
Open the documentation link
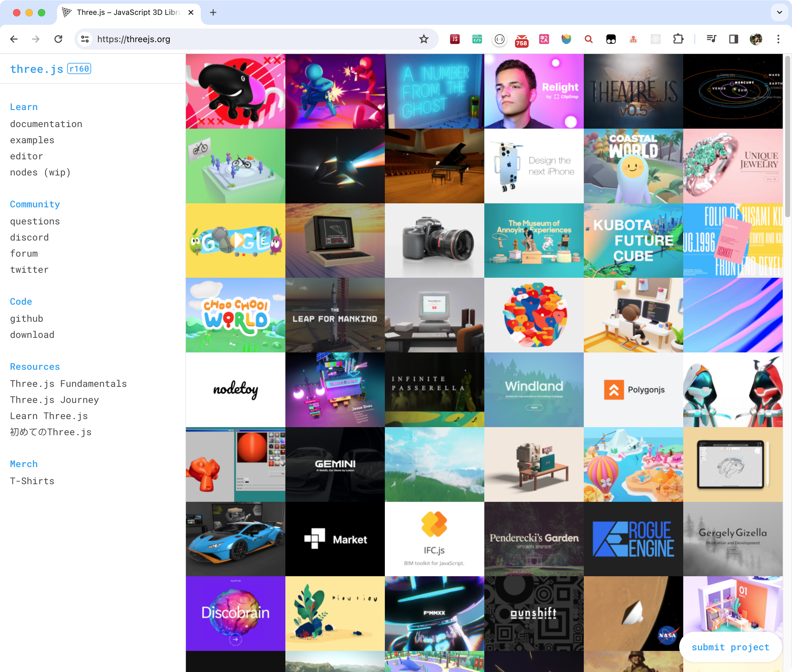[x=46, y=124]
